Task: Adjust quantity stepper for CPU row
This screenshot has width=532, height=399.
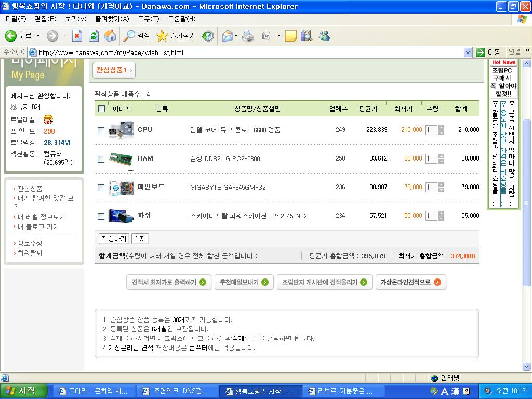Action: pyautogui.click(x=441, y=130)
